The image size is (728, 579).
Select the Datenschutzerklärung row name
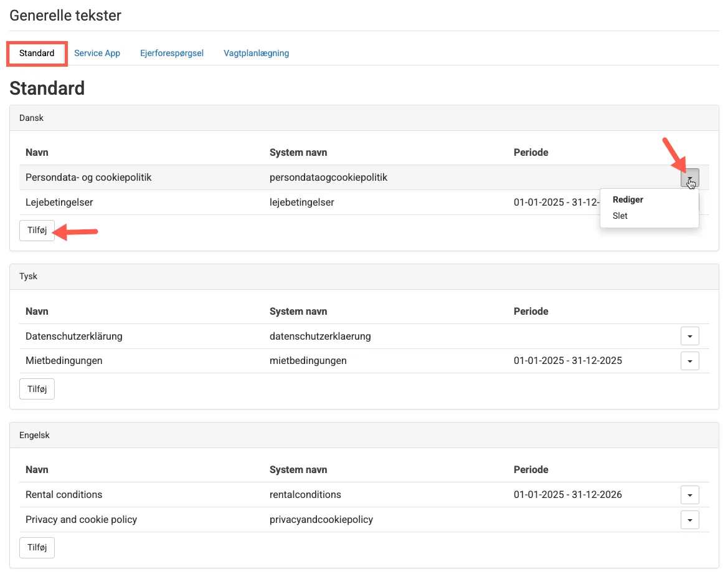(x=73, y=337)
